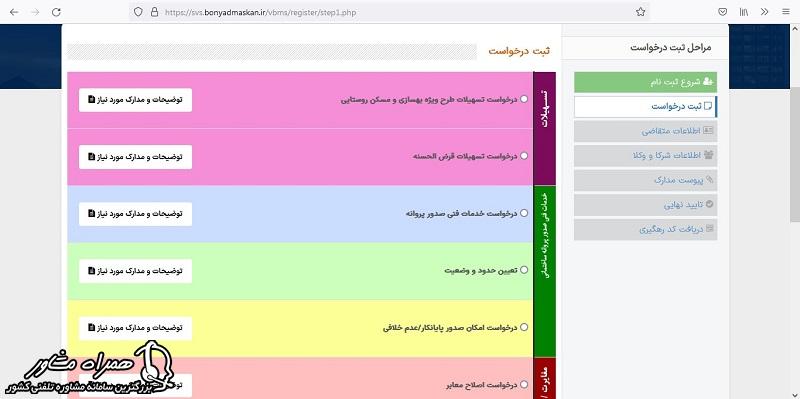Click the browser Forward arrow
This screenshot has width=800, height=399.
[35, 12]
